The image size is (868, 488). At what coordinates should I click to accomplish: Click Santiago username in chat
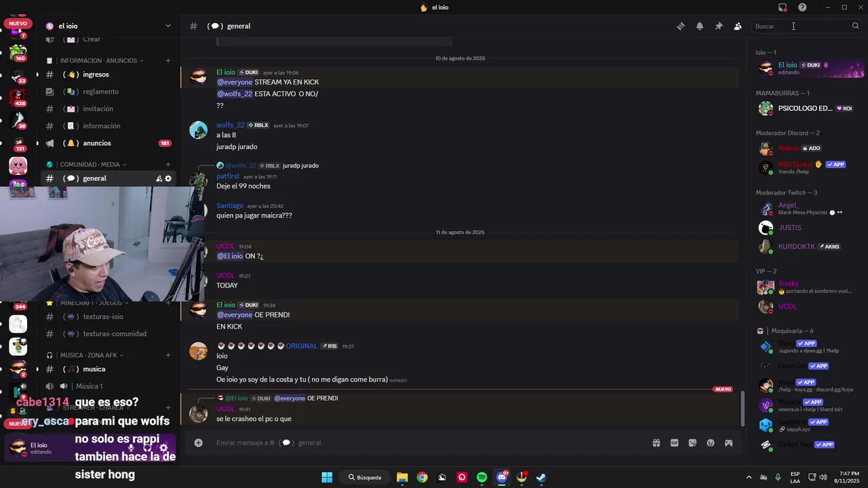click(x=230, y=205)
